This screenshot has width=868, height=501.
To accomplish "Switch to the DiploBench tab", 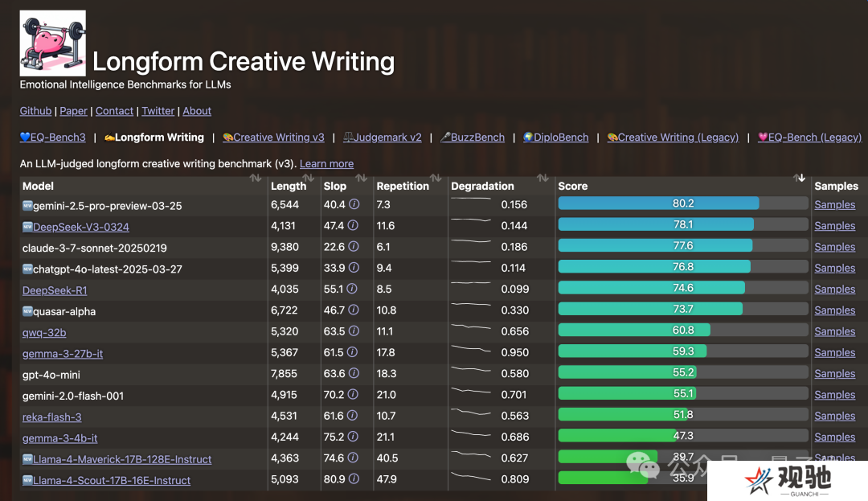I will tap(556, 138).
